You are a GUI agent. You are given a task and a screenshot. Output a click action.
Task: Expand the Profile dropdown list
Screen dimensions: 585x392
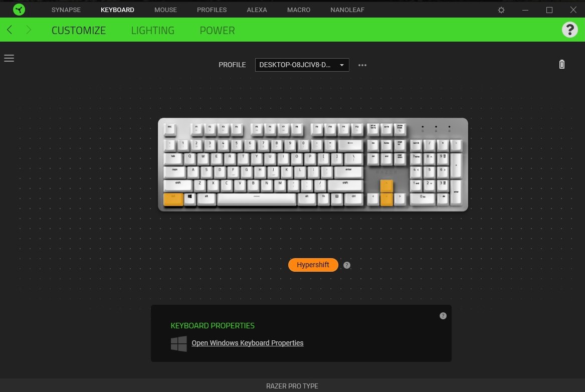[302, 65]
